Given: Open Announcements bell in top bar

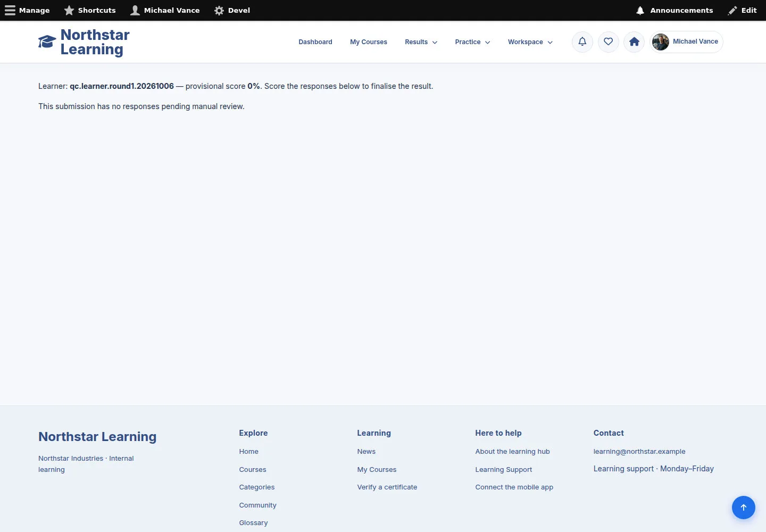Looking at the screenshot, I should [675, 10].
